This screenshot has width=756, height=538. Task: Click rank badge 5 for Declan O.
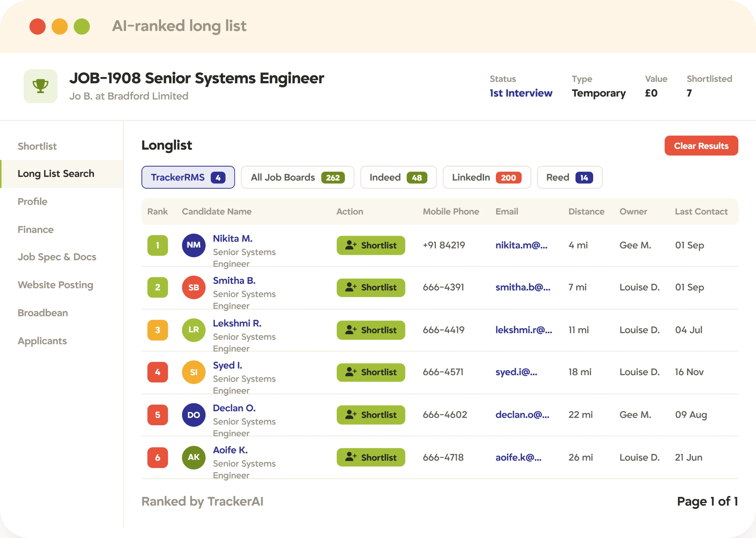158,415
